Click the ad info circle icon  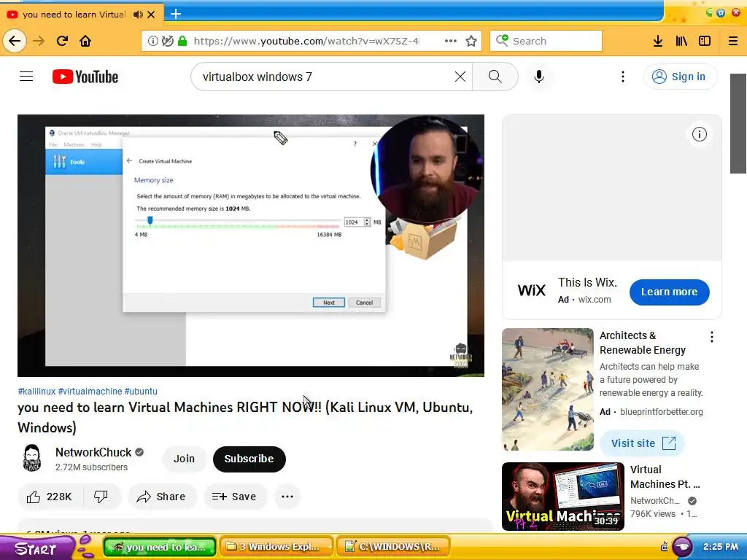700,134
